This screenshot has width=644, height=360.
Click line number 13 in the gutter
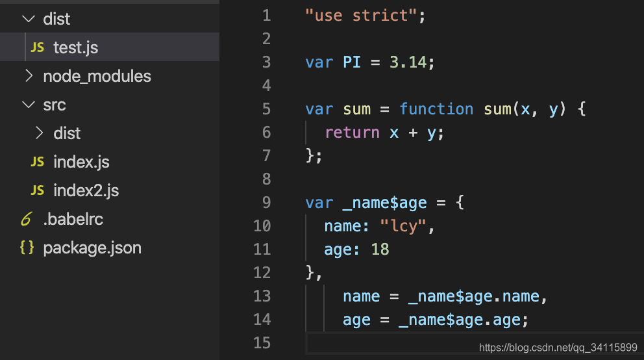(x=262, y=296)
